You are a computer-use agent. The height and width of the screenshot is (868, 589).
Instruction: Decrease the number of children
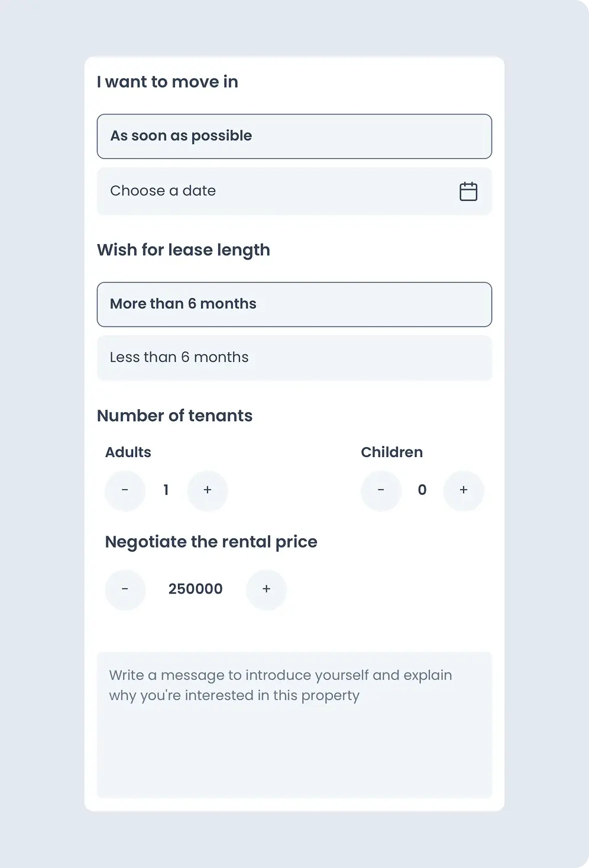[x=381, y=490]
